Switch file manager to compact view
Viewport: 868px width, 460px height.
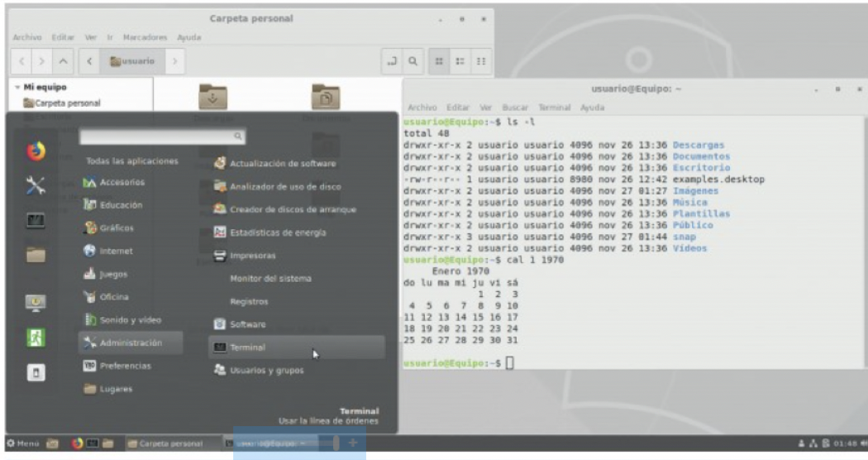[481, 61]
